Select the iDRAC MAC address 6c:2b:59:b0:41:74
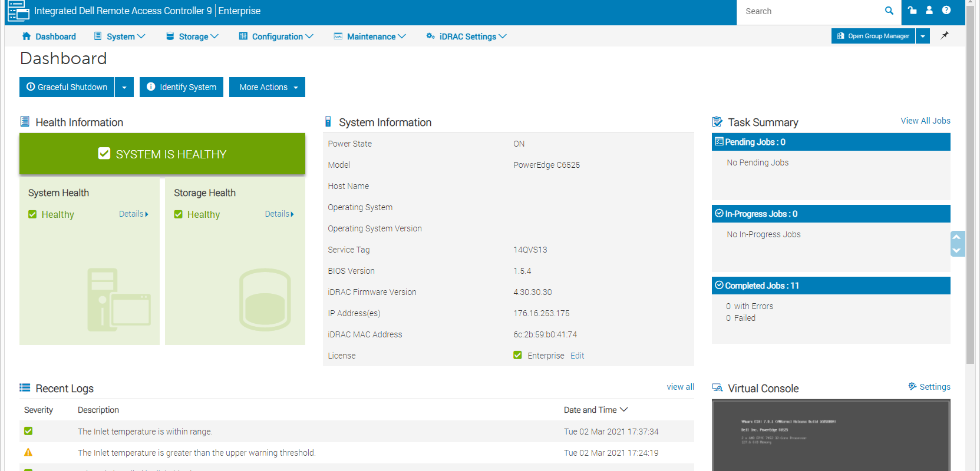The width and height of the screenshot is (980, 471). coord(545,334)
